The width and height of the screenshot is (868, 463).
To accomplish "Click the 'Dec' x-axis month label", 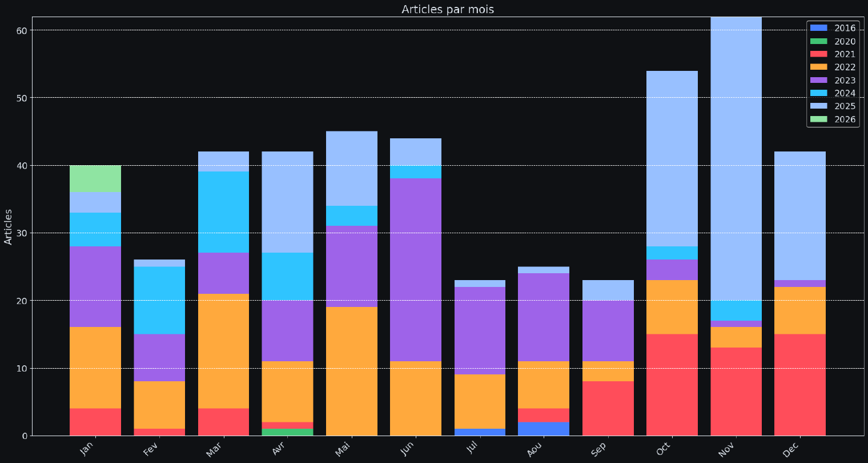I will 793,450.
